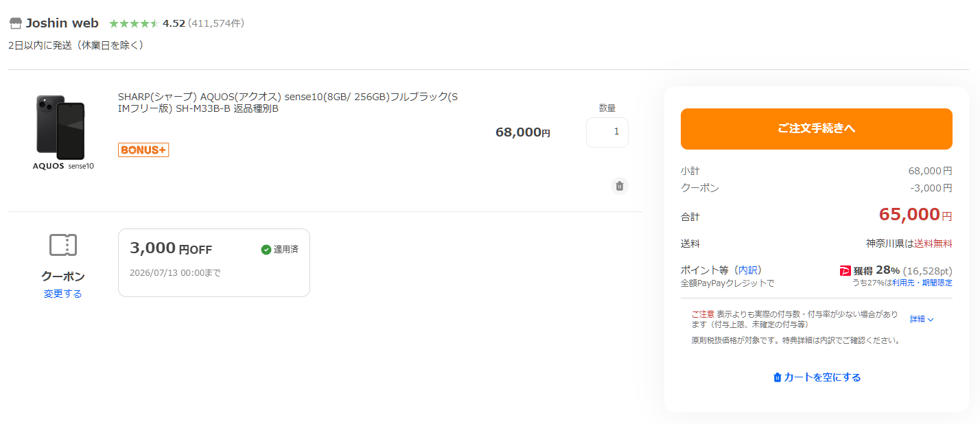Click the 全額PayPayクレジットで text
The width and height of the screenshot is (980, 424).
click(727, 283)
